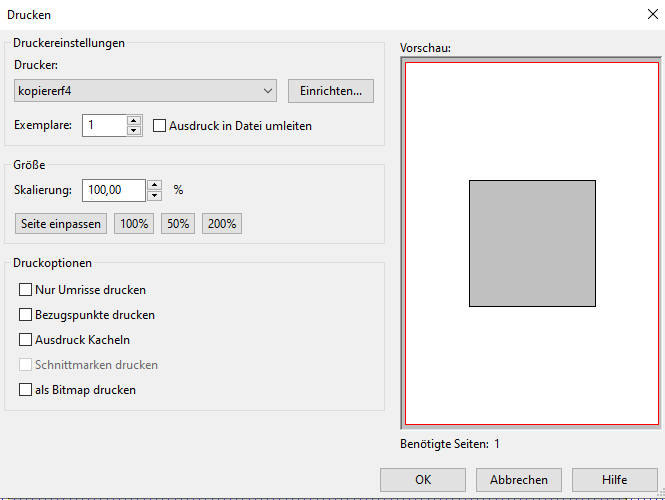Confirm printing with the OK button
Image resolution: width=665 pixels, height=500 pixels.
pyautogui.click(x=423, y=480)
